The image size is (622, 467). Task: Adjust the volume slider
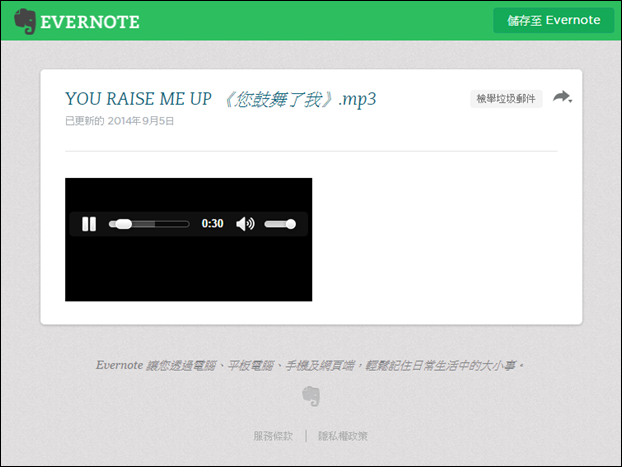280,224
